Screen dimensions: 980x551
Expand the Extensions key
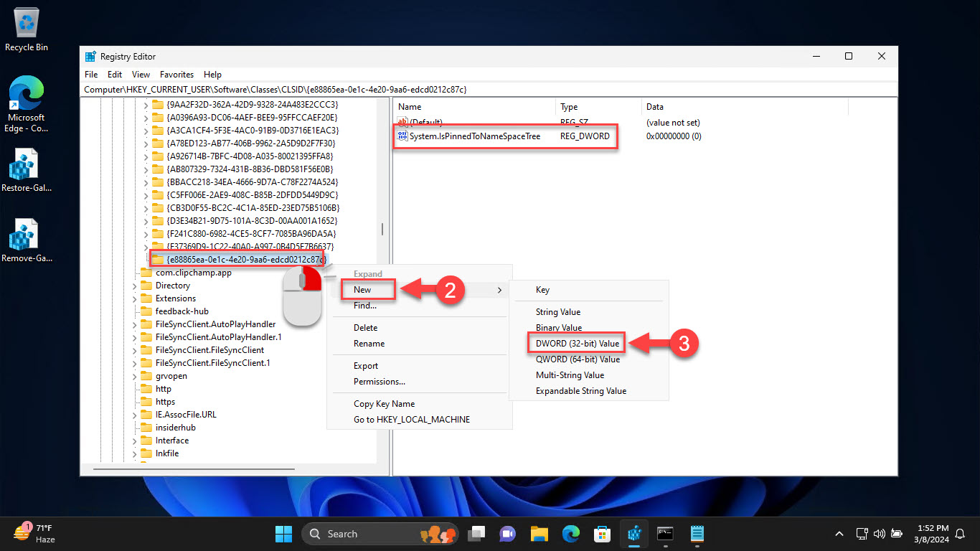(134, 298)
